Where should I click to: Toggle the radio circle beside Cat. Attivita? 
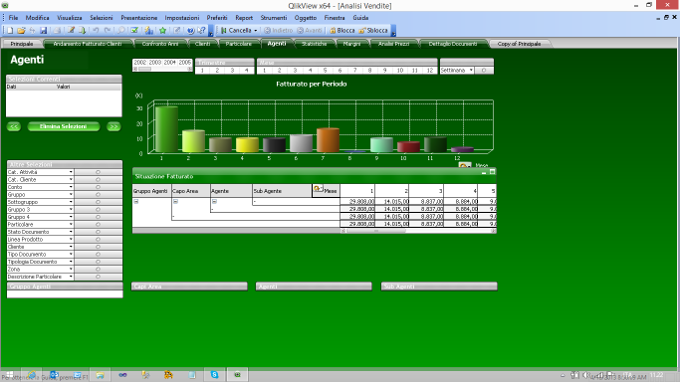pyautogui.click(x=98, y=172)
